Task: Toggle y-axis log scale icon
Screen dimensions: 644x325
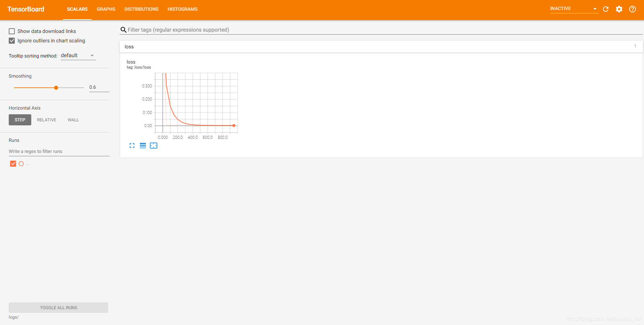Action: click(x=143, y=146)
